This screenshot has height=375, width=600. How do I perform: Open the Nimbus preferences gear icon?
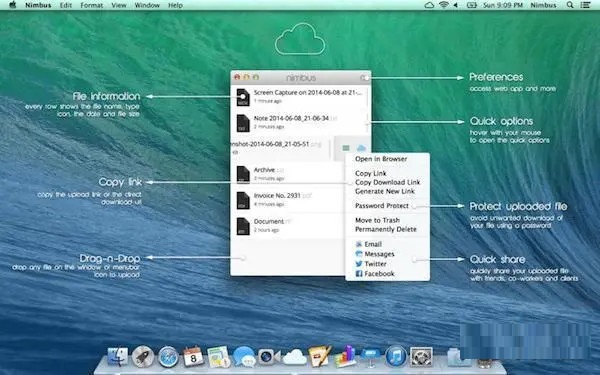364,78
